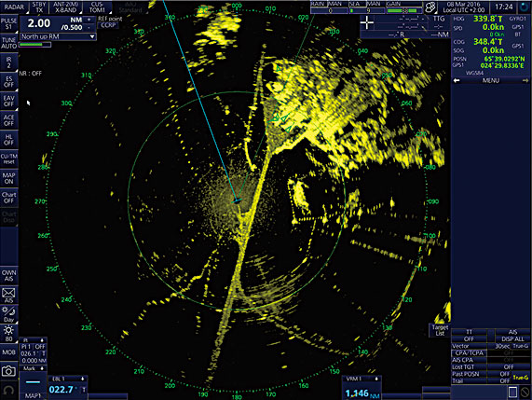Capture the screen with the camera icon
The image size is (532, 400).
coord(8,371)
